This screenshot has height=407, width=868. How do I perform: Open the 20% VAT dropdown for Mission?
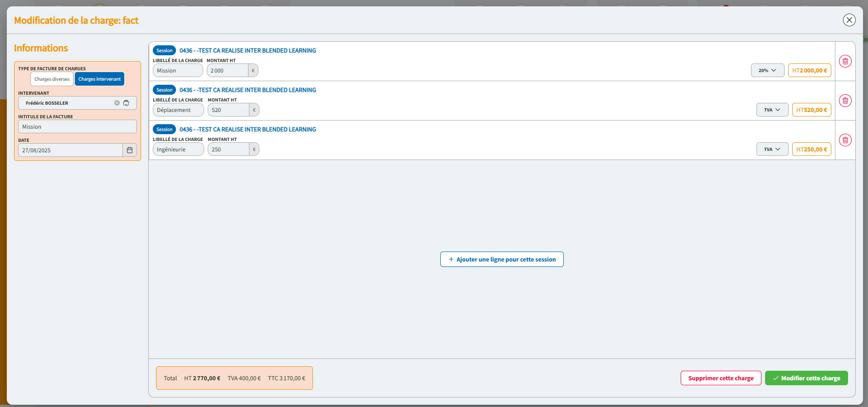(767, 70)
